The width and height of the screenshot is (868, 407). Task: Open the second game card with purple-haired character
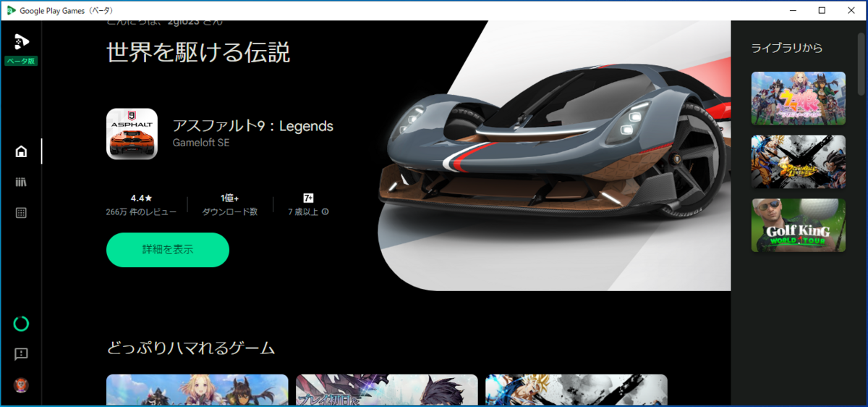(387, 390)
